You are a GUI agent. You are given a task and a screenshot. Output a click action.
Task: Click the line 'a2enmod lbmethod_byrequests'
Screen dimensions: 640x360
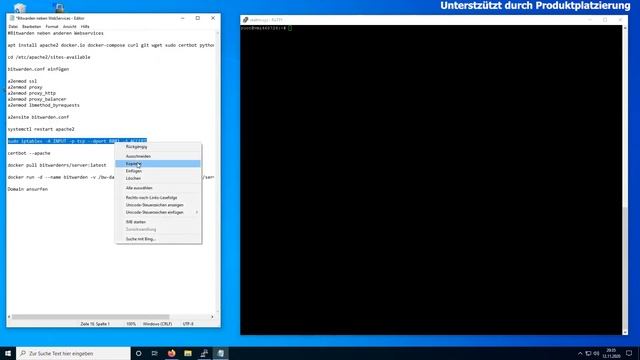point(44,105)
